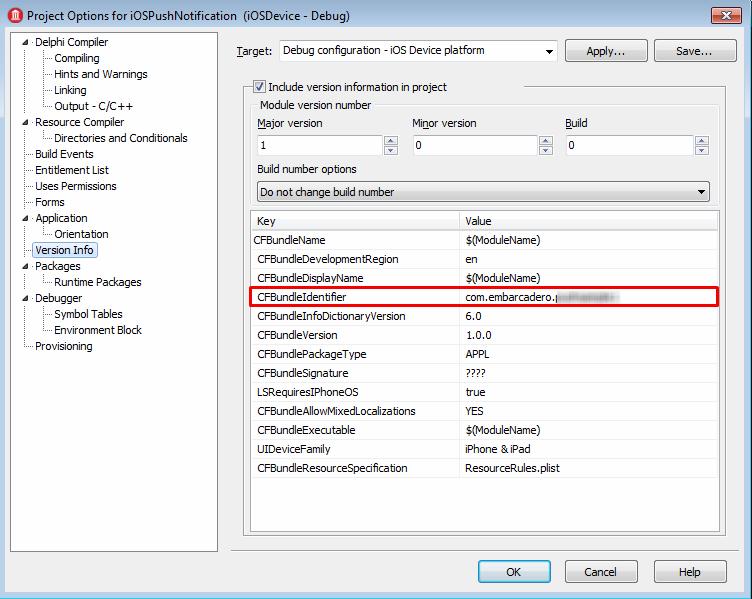Select Compiling in the options tree
Viewport: 752px width, 599px height.
coord(77,58)
